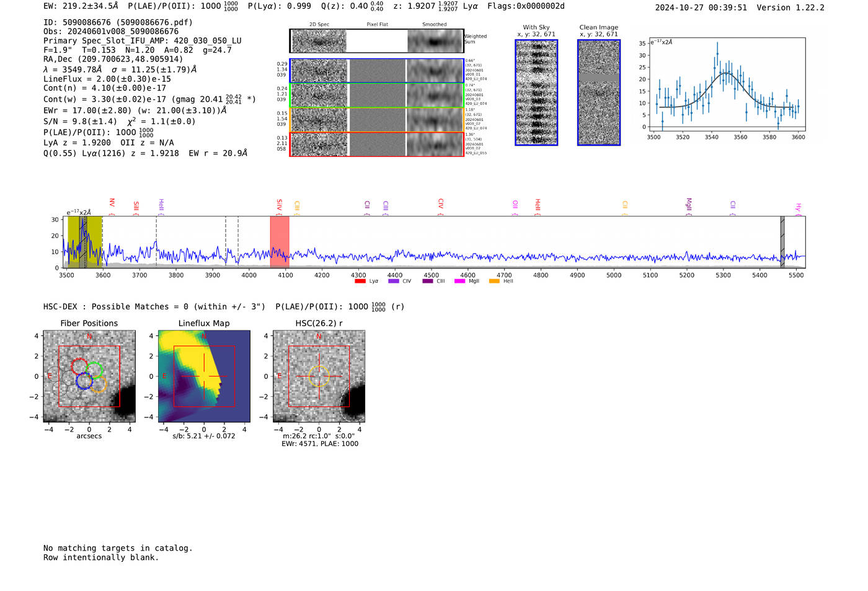This screenshot has width=868, height=591.
Task: Click the red SiIV line label
Action: [280, 206]
